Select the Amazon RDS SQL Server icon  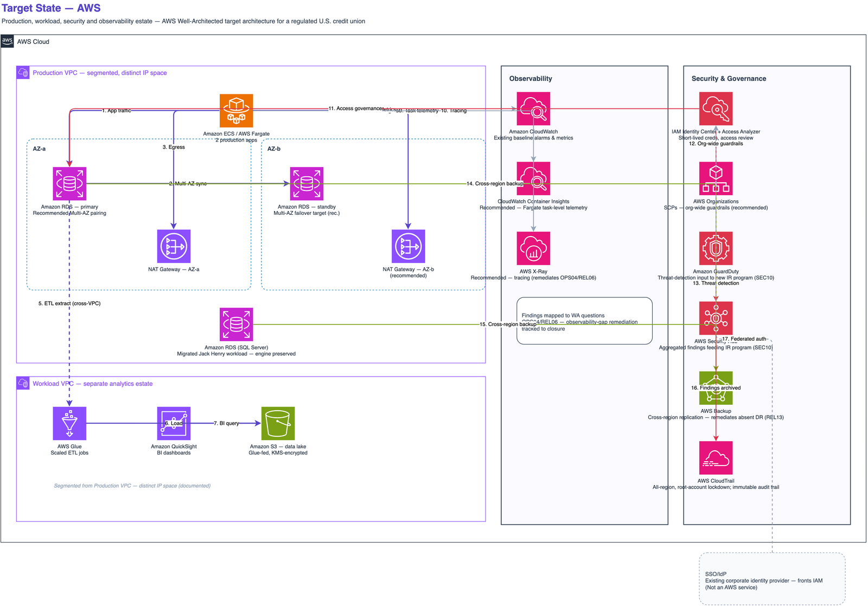click(x=236, y=324)
